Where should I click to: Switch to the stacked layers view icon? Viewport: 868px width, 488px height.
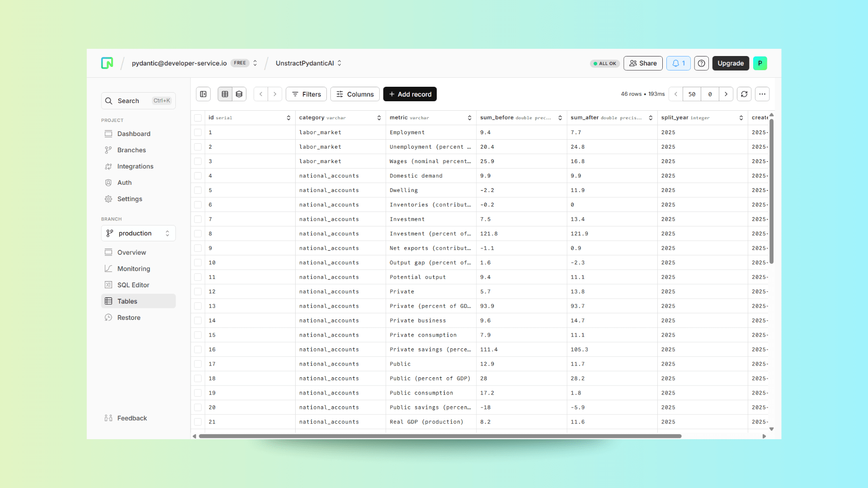pyautogui.click(x=239, y=94)
